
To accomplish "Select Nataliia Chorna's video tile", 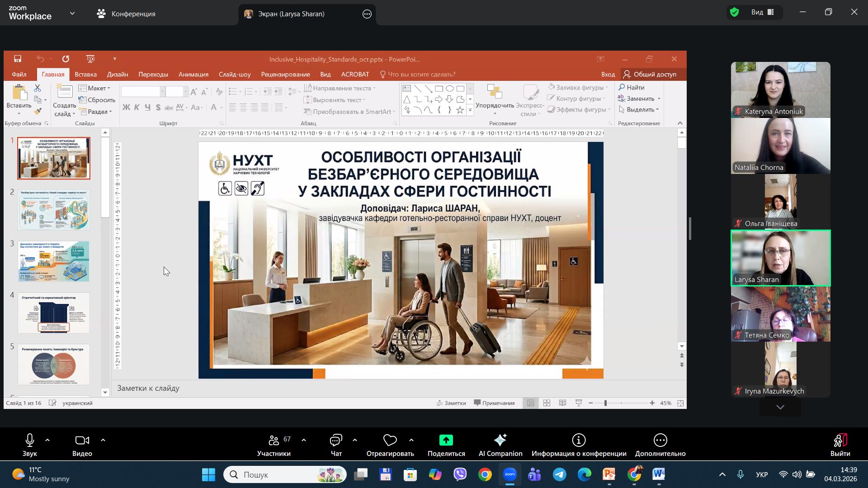I will (x=780, y=145).
